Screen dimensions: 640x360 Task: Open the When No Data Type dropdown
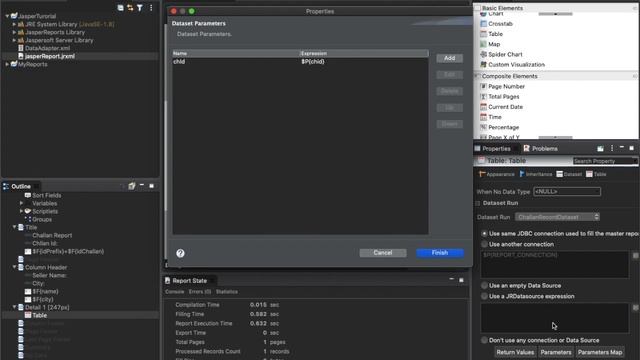[x=567, y=191]
